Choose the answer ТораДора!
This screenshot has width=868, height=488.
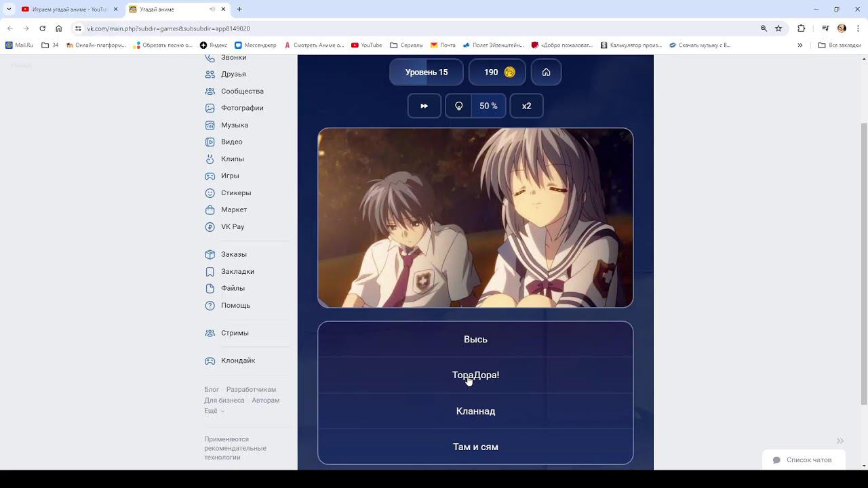pos(475,375)
